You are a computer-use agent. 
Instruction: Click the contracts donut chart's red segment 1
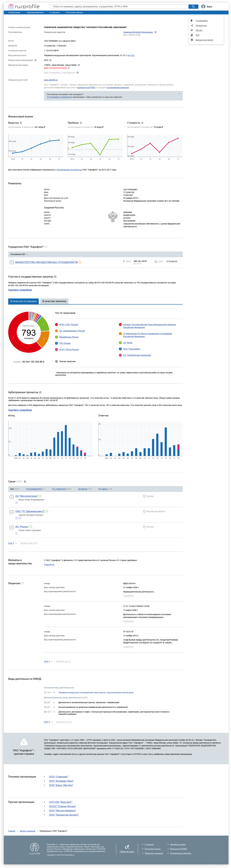[14, 337]
